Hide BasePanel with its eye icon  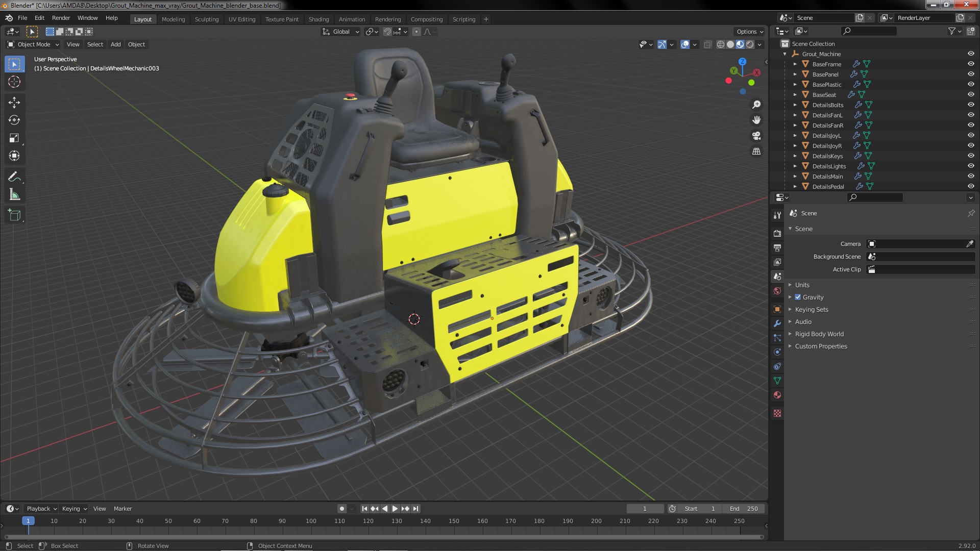pos(971,74)
